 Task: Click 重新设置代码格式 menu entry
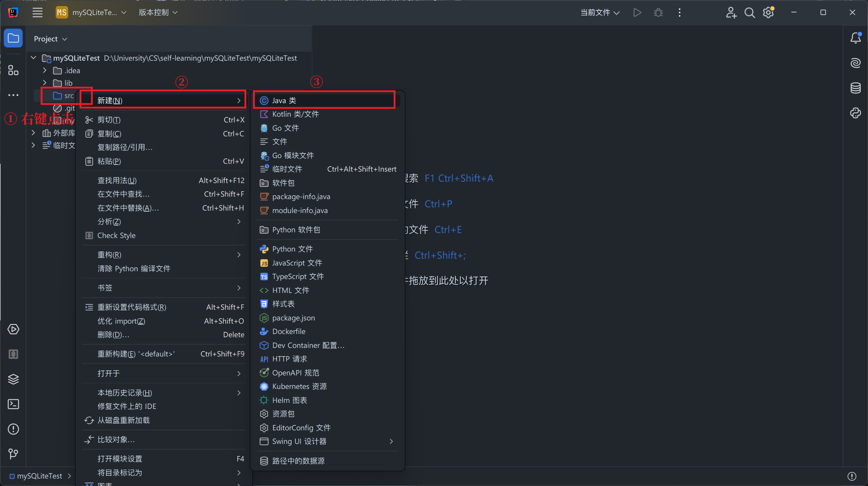(132, 307)
